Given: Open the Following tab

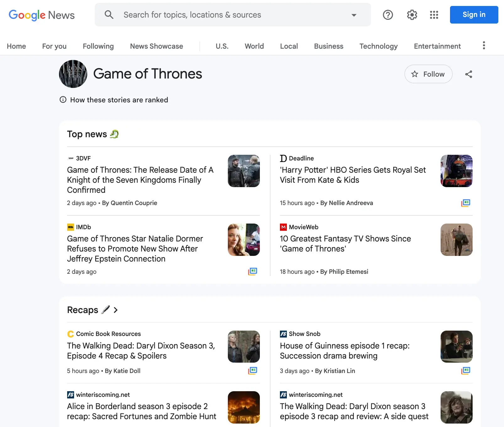Looking at the screenshot, I should click(x=98, y=46).
